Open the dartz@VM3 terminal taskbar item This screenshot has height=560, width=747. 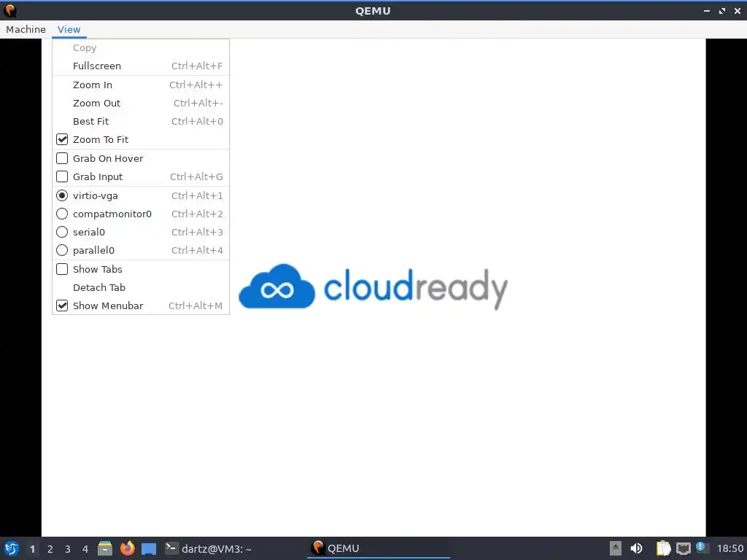pos(209,548)
